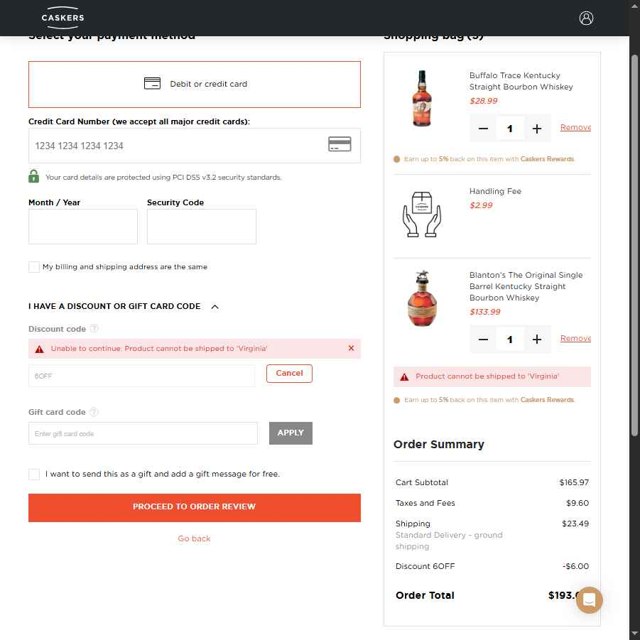
Task: Click the rewards coin icon under Blanton's
Action: tap(396, 400)
